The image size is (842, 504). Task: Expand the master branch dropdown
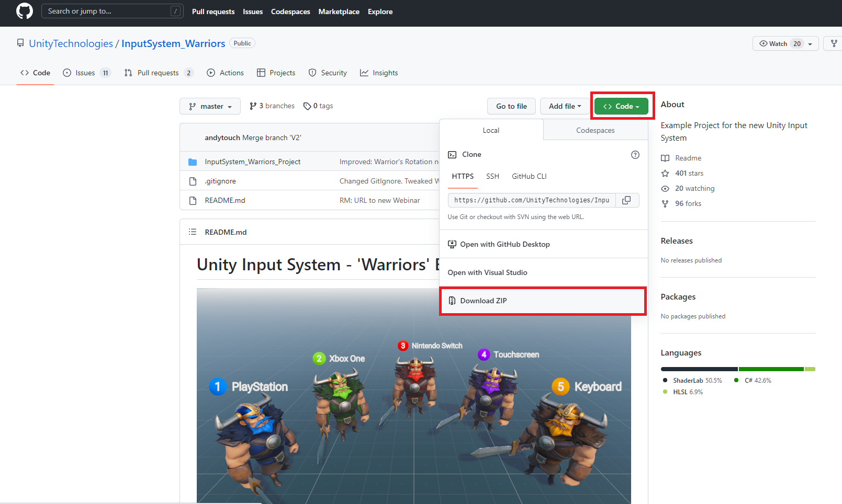[x=210, y=106]
